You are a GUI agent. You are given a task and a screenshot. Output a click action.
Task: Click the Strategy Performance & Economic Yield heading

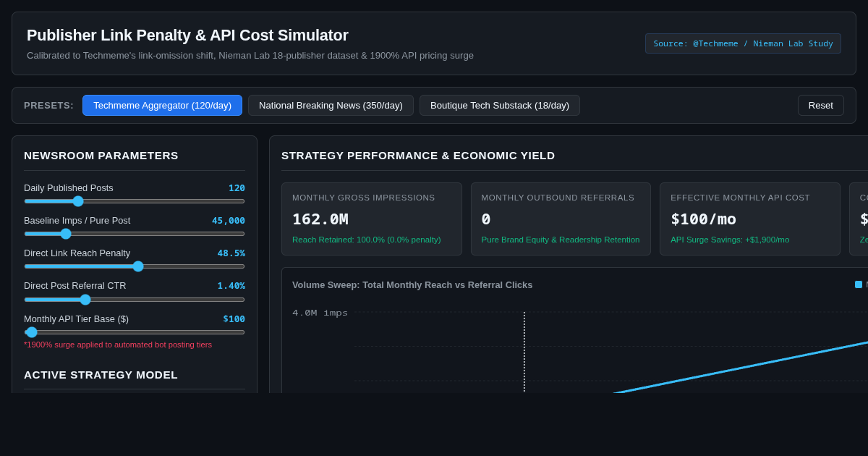(418, 156)
